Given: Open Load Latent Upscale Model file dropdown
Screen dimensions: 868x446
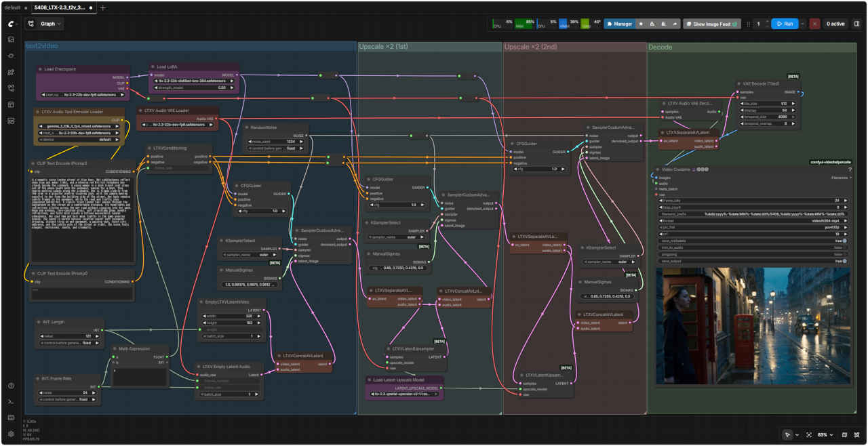Looking at the screenshot, I should (x=404, y=393).
